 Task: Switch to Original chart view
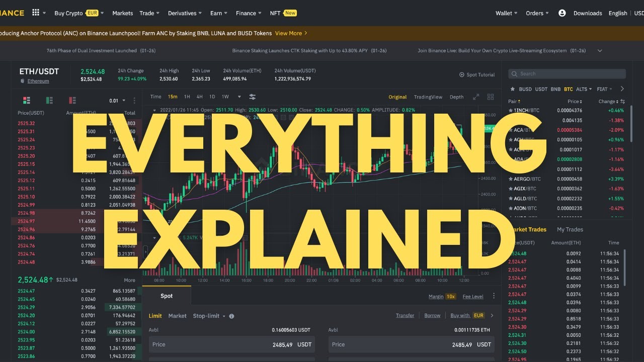point(397,97)
